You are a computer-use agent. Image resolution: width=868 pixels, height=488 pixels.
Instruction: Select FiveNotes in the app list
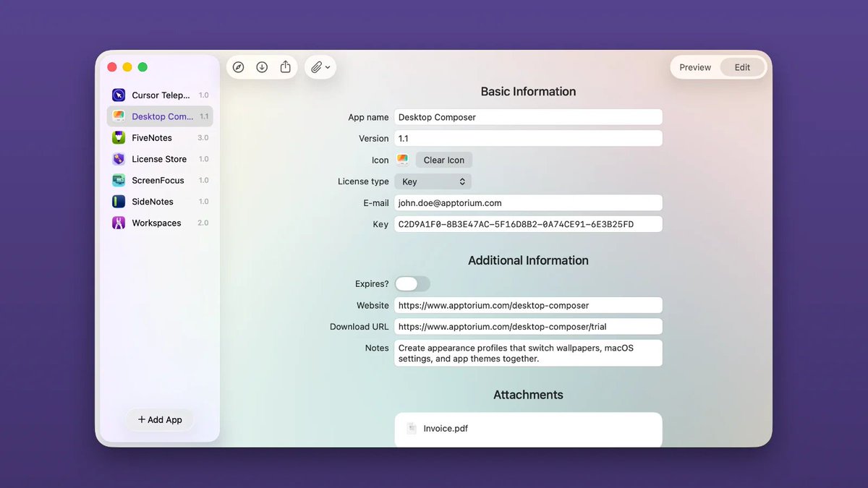click(160, 137)
